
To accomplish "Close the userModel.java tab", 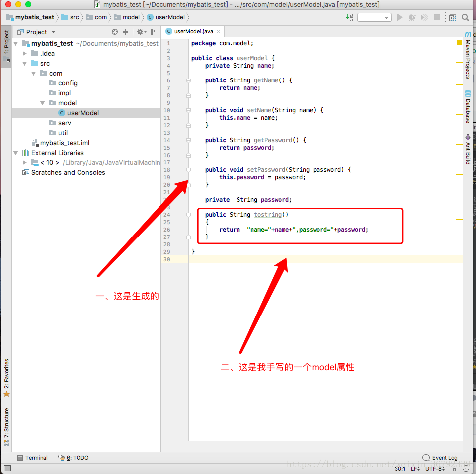I will [218, 31].
